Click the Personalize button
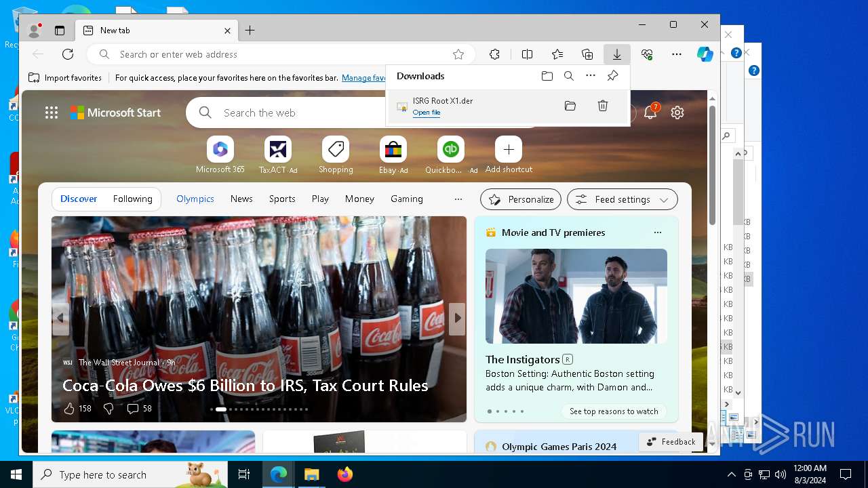868x488 pixels. [x=521, y=199]
